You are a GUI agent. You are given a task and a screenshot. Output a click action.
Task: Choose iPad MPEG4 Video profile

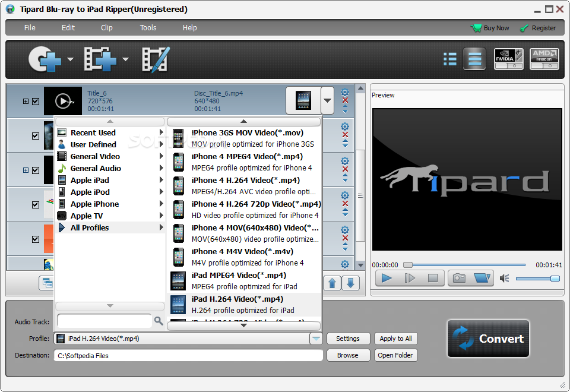tap(244, 281)
